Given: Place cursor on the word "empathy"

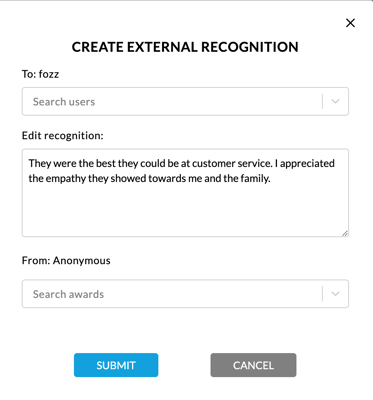Looking at the screenshot, I should point(66,179).
